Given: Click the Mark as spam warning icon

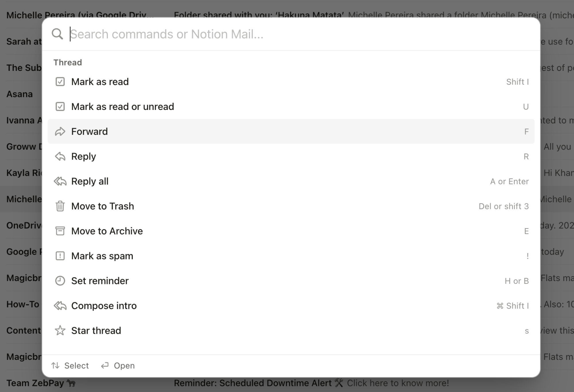Looking at the screenshot, I should [x=60, y=256].
